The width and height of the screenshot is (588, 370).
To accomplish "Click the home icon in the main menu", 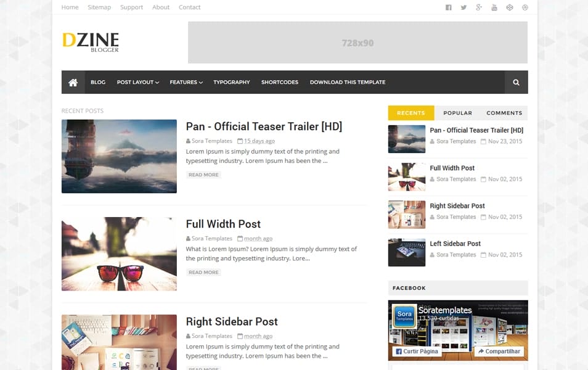I will pyautogui.click(x=73, y=81).
